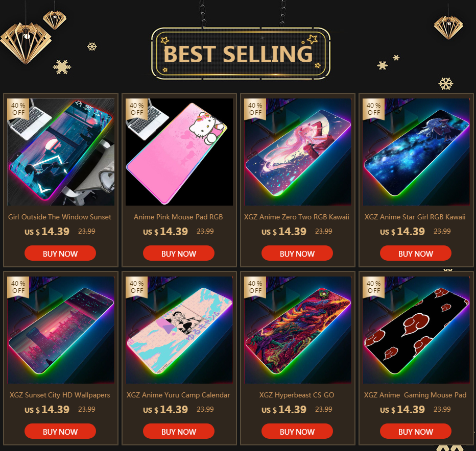Click BUY NOW for XGZ Anime Yuru Camp Calendar

[179, 431]
